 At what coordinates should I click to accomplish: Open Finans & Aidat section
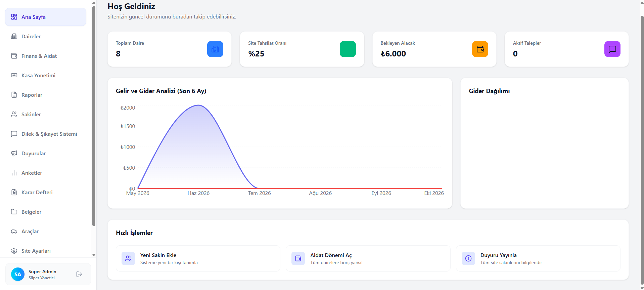[46, 56]
